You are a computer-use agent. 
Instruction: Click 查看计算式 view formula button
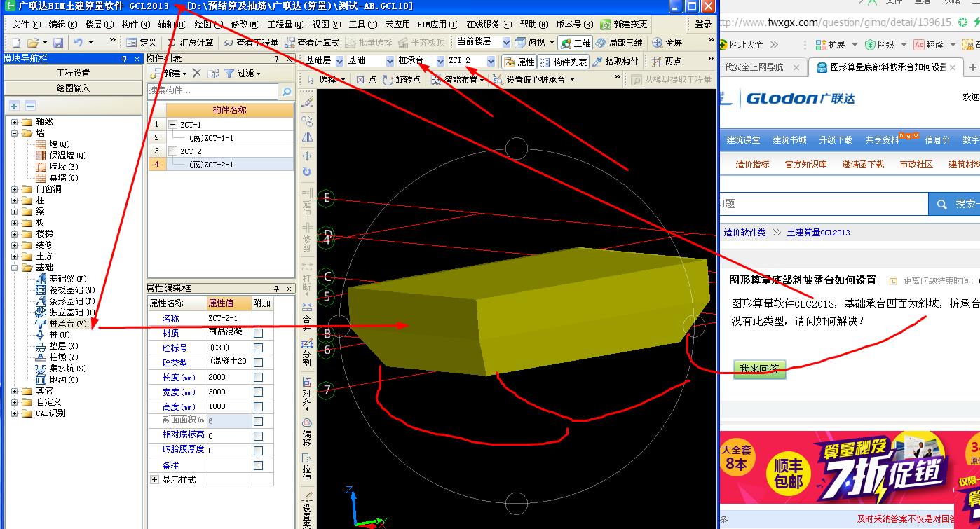click(x=312, y=43)
